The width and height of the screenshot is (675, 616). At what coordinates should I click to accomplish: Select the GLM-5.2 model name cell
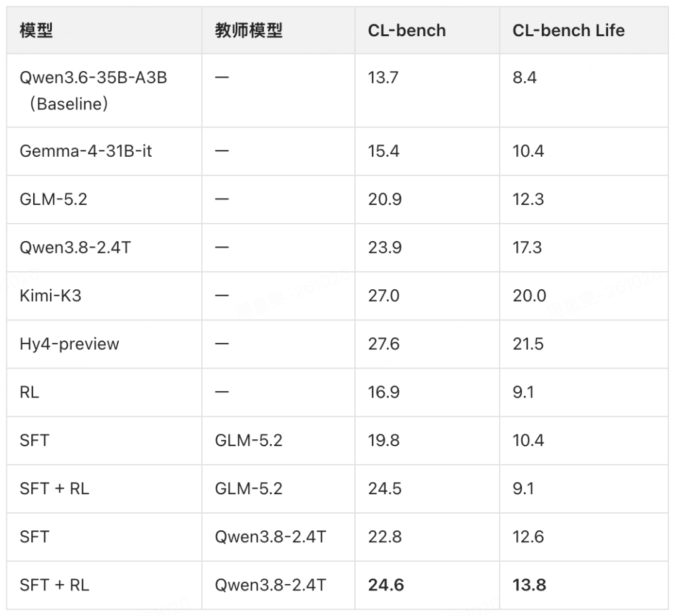104,199
